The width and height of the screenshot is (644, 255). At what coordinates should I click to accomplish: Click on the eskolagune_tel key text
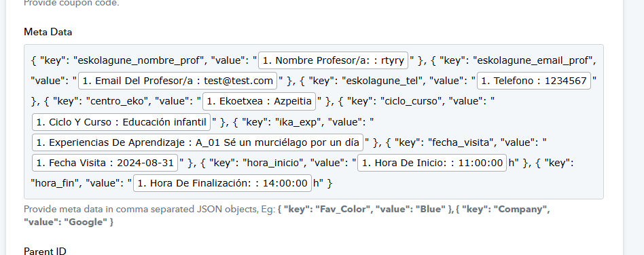click(x=382, y=81)
